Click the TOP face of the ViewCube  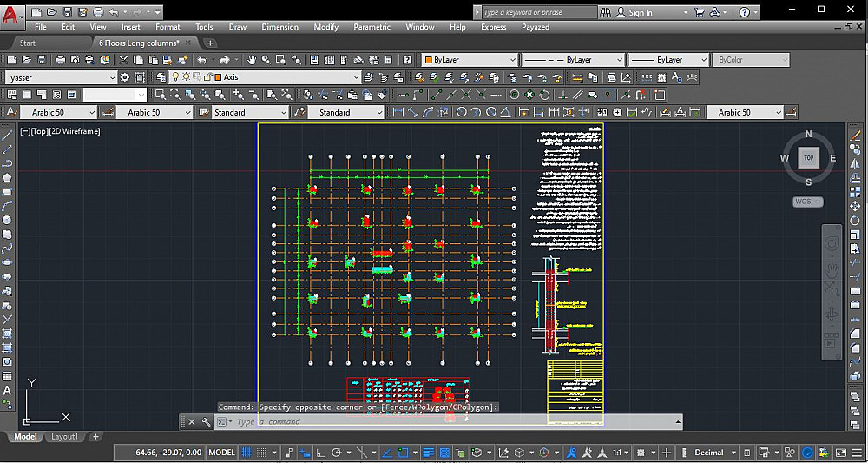tap(808, 158)
